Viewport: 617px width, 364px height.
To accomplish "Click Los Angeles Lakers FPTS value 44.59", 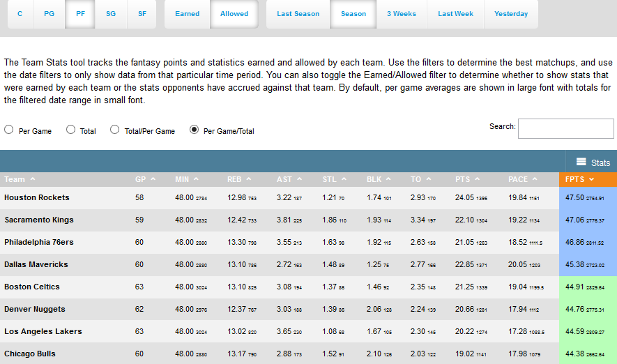I will pos(574,331).
